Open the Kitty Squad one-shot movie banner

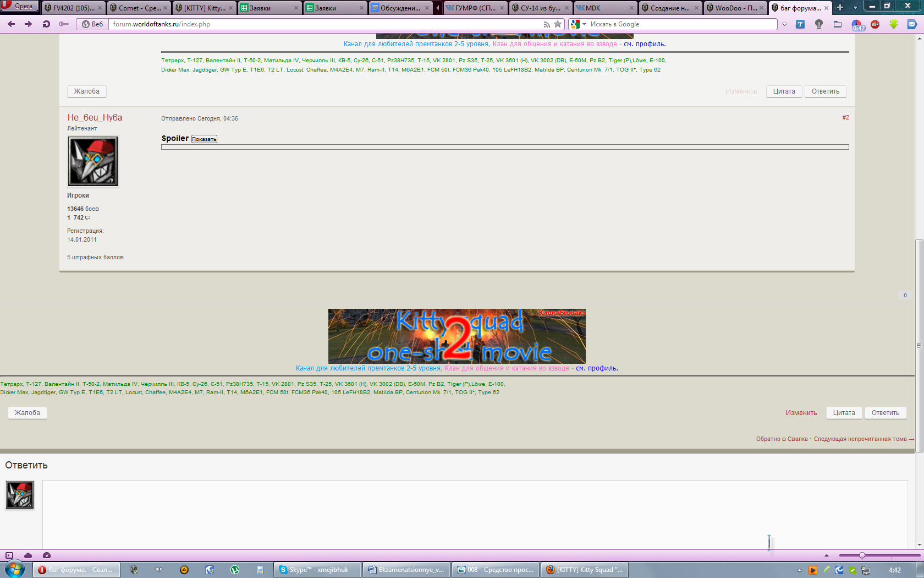tap(457, 336)
